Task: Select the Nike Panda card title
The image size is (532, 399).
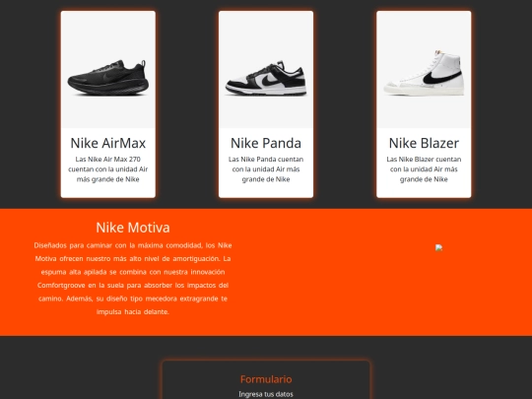Action: [x=266, y=143]
